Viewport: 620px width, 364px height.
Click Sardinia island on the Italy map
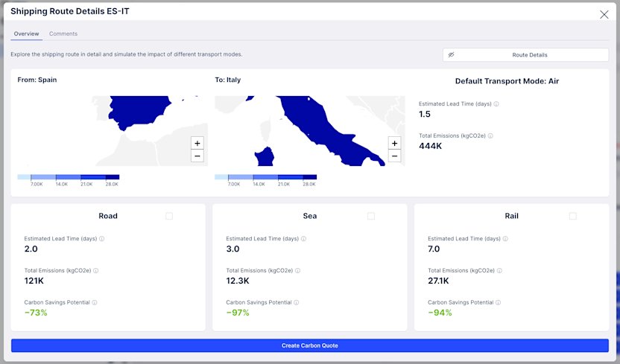(264, 157)
